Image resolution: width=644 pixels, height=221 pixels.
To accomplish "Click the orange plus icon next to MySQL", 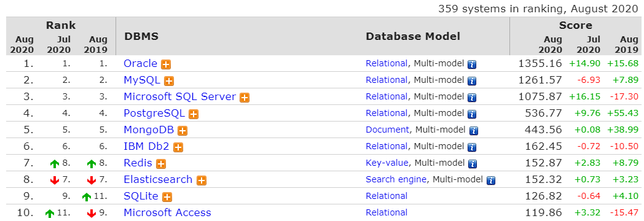I will 169,81.
